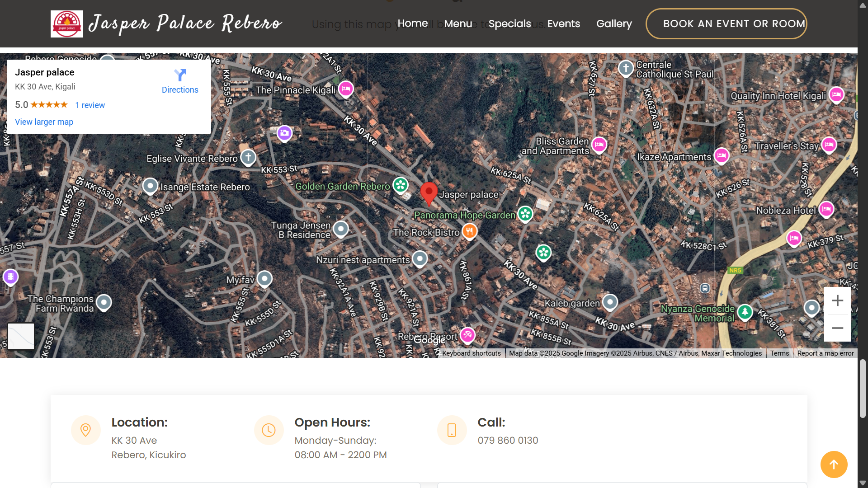
Task: Open the Specials navigation item
Action: click(x=509, y=23)
